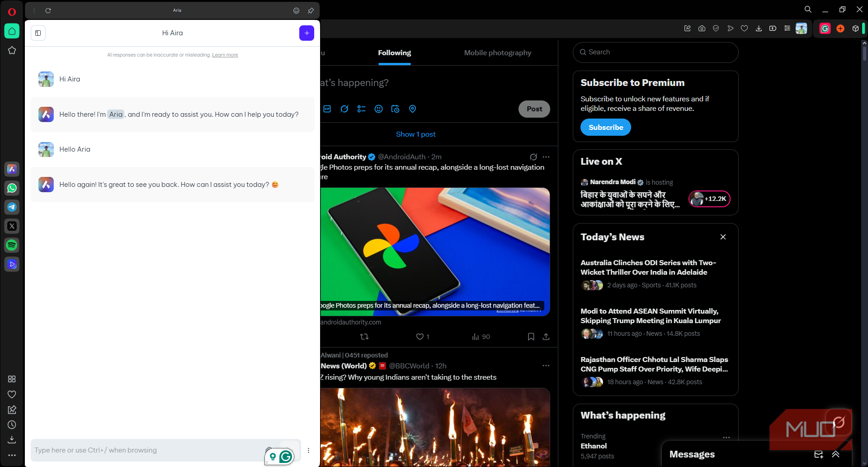
Task: Dismiss Today's News panel
Action: click(723, 237)
